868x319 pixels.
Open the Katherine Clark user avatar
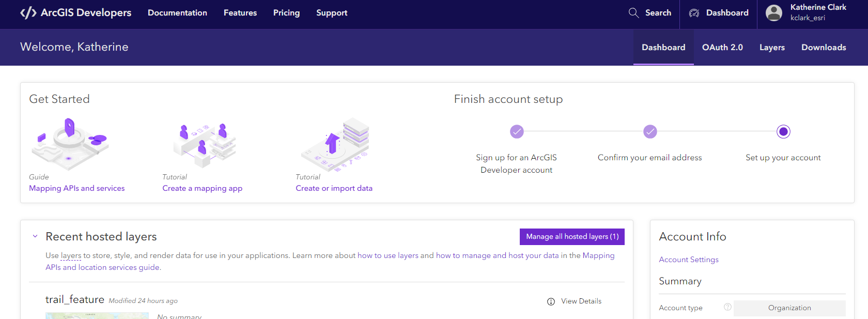[x=773, y=13]
